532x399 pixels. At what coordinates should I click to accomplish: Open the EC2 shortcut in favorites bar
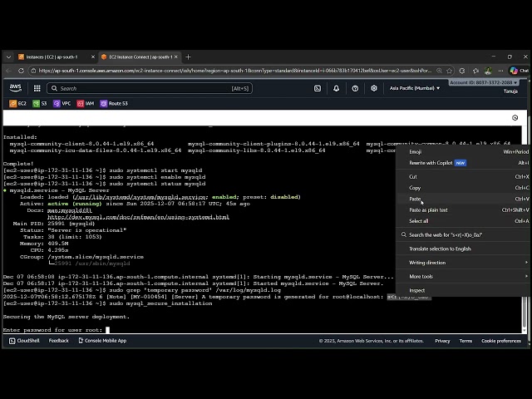tap(17, 103)
